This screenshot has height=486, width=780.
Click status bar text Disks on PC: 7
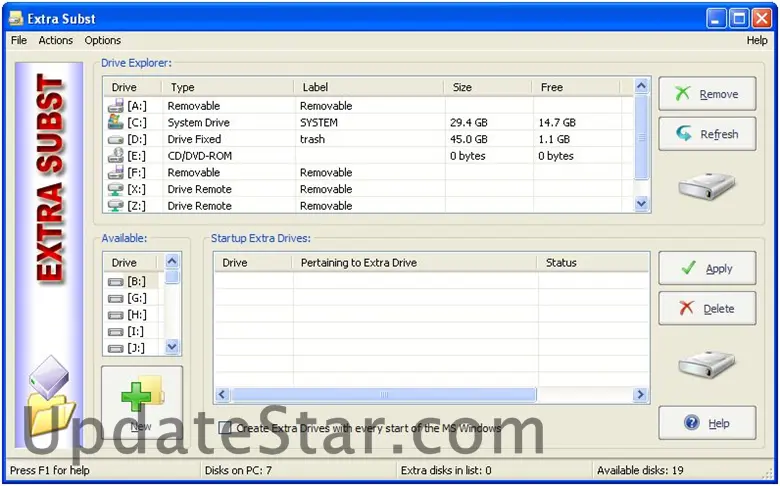[x=238, y=470]
